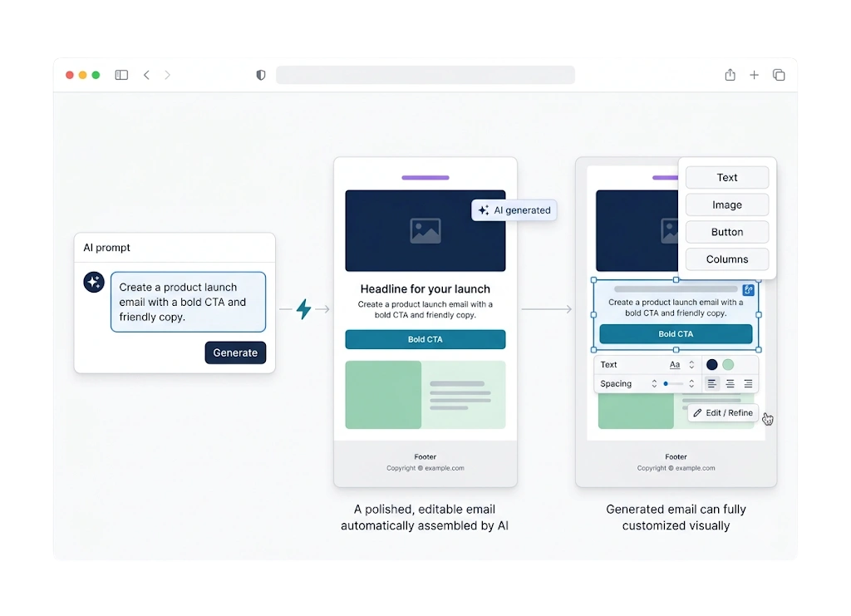Click the 'Headline for your launch' heading
The width and height of the screenshot is (851, 616).
425,289
